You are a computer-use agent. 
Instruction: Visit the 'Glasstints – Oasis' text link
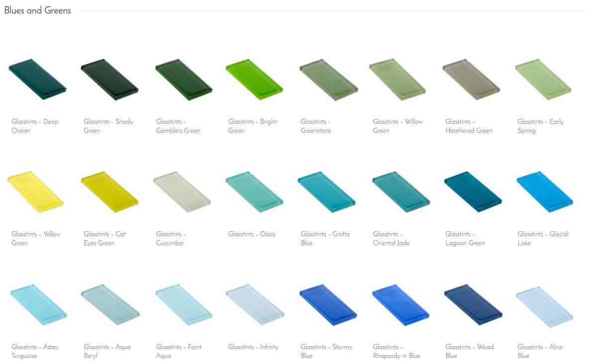point(252,234)
